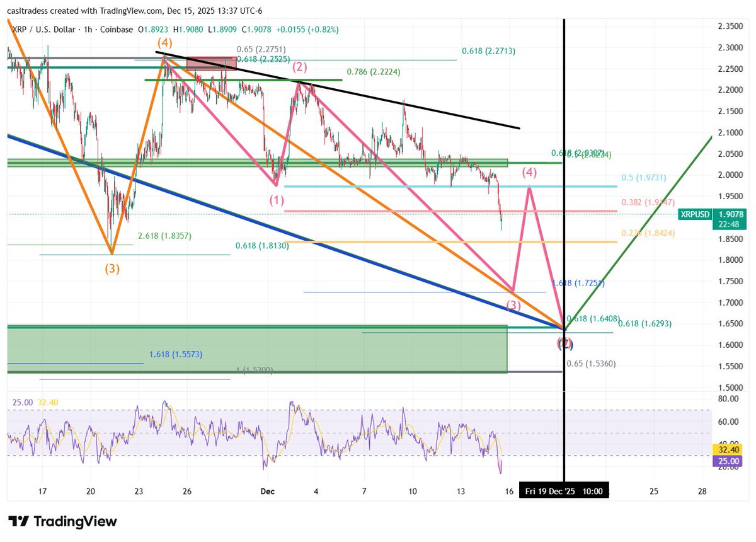Screen dimensions: 756x542
Task: Select the 0.618 (2.2713) fib label
Action: click(488, 51)
